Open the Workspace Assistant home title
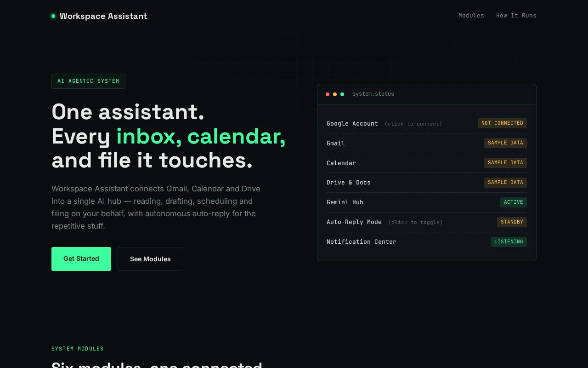Screen dimensions: 588x368 [103, 16]
